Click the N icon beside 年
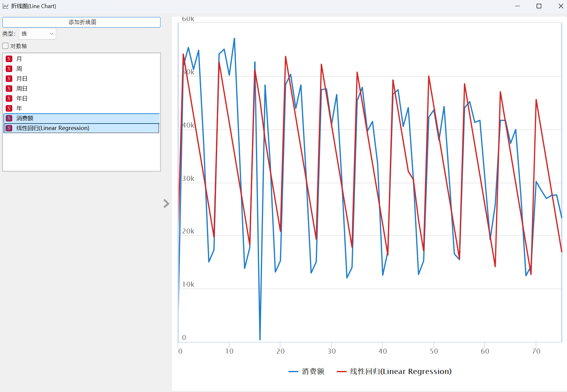567x392 pixels. coord(9,108)
